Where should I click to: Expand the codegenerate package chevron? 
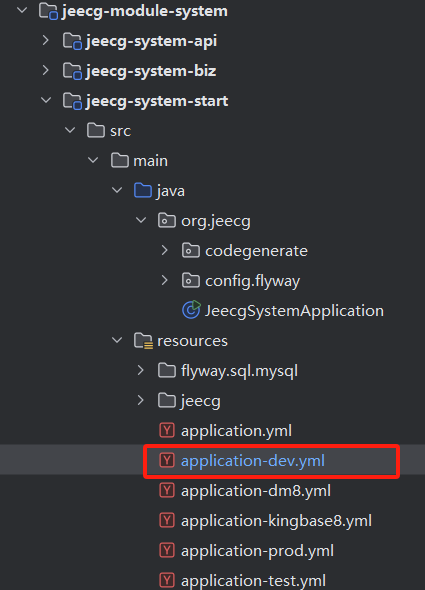(165, 250)
